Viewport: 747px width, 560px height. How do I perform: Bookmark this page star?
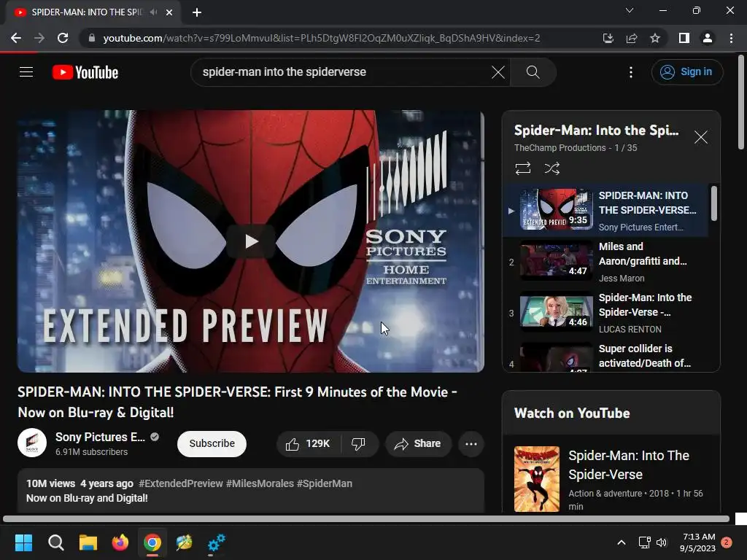click(x=655, y=38)
